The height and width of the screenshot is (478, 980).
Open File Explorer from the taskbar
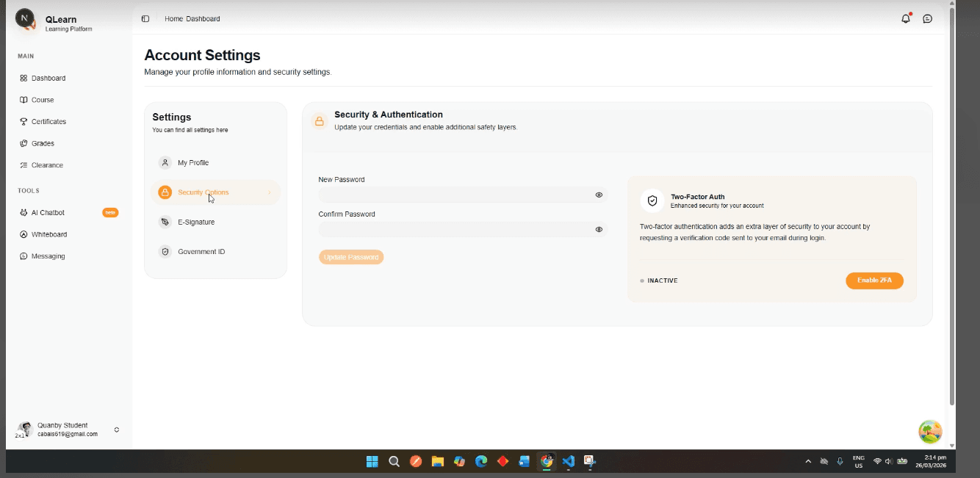pyautogui.click(x=438, y=461)
